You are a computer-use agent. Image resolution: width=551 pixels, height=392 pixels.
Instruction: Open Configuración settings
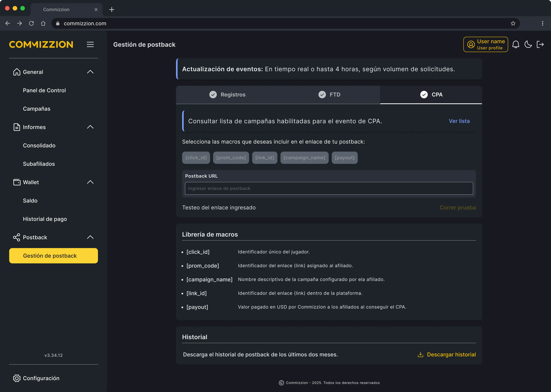tap(41, 378)
